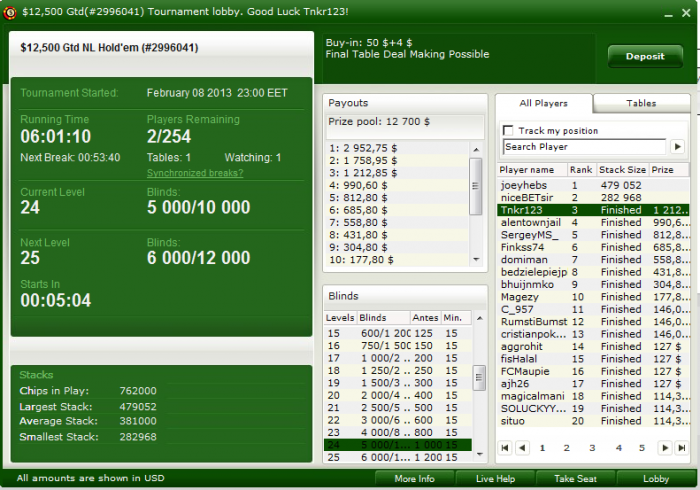
Task: Click the Search Player input field
Action: pos(584,146)
